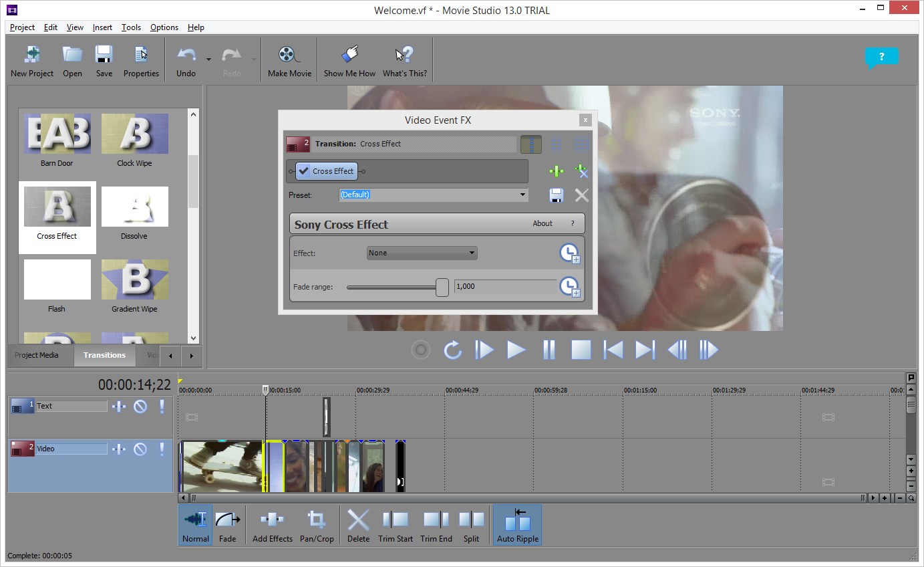The width and height of the screenshot is (924, 567).
Task: Expand the Undo history arrow
Action: pyautogui.click(x=208, y=60)
